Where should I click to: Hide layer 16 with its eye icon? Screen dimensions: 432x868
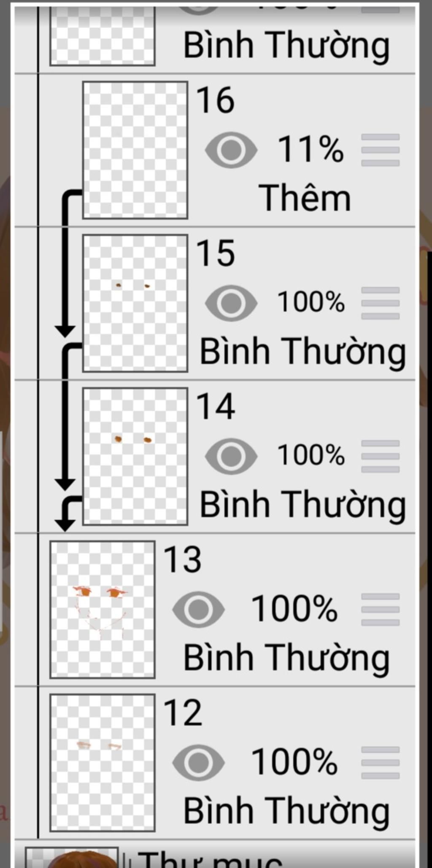[x=231, y=150]
